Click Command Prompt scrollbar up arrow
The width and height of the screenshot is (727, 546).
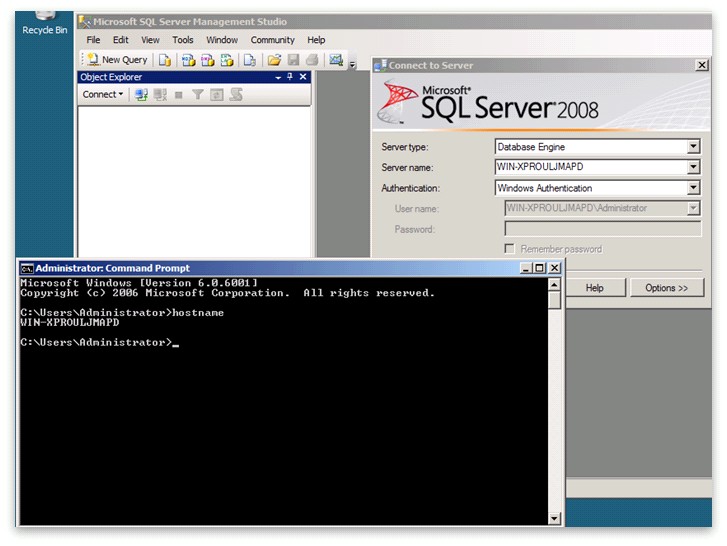554,284
